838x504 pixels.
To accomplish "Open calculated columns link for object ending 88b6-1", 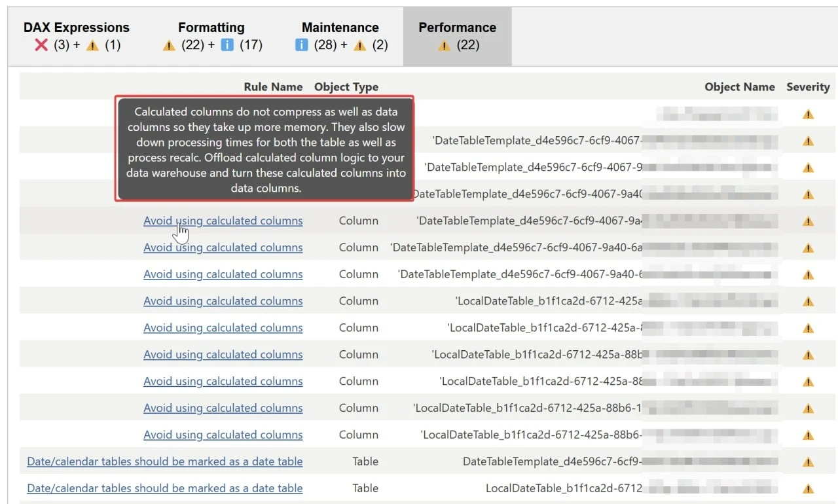I will [x=223, y=408].
